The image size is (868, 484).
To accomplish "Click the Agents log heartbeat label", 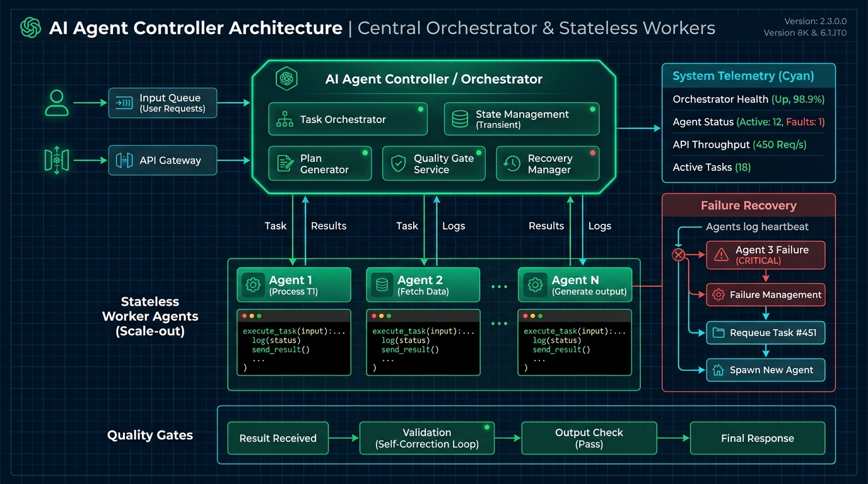I will point(757,227).
